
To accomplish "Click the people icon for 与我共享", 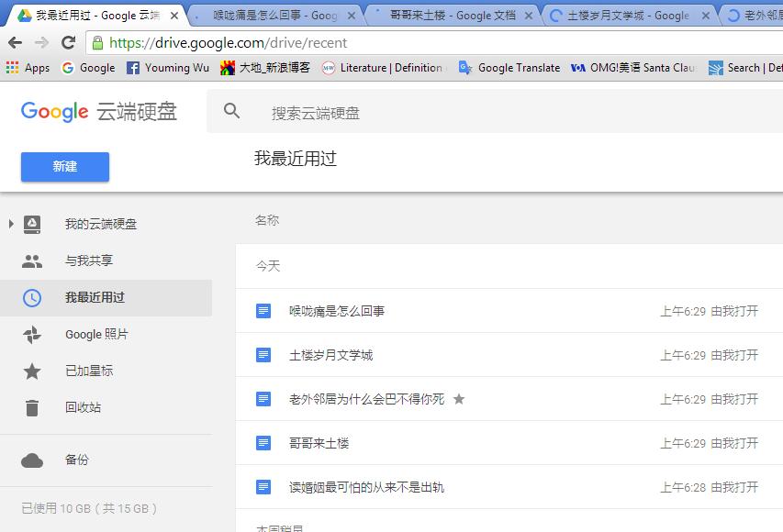I will pos(32,261).
